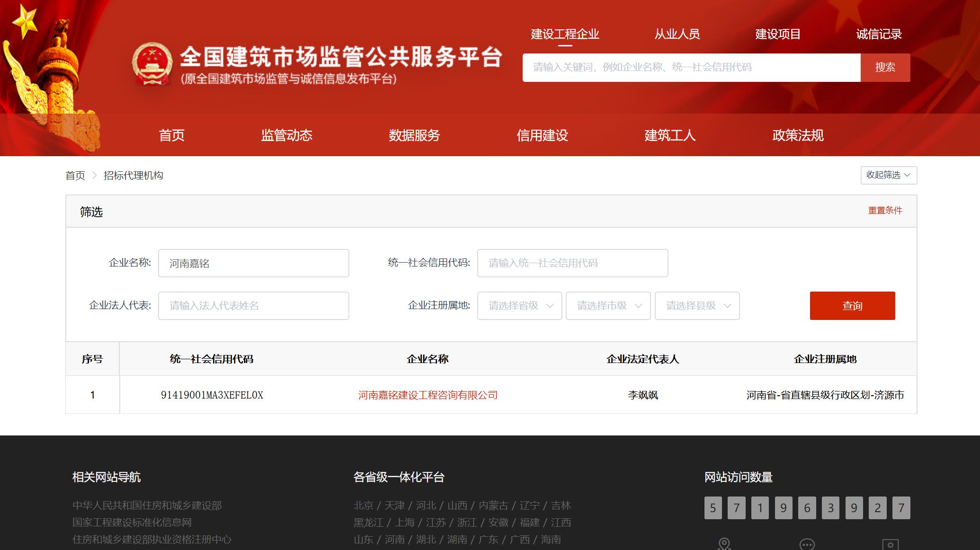Open 湖北 provincial platform link

coord(426,540)
